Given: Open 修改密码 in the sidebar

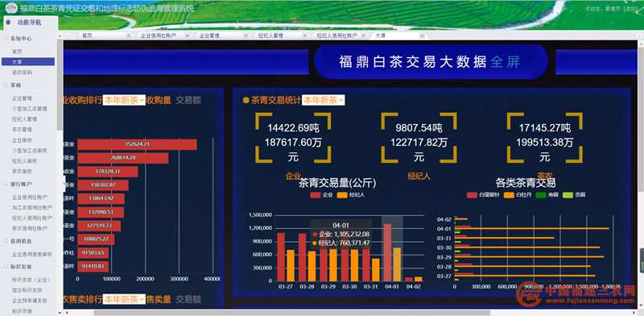Looking at the screenshot, I should (23, 72).
